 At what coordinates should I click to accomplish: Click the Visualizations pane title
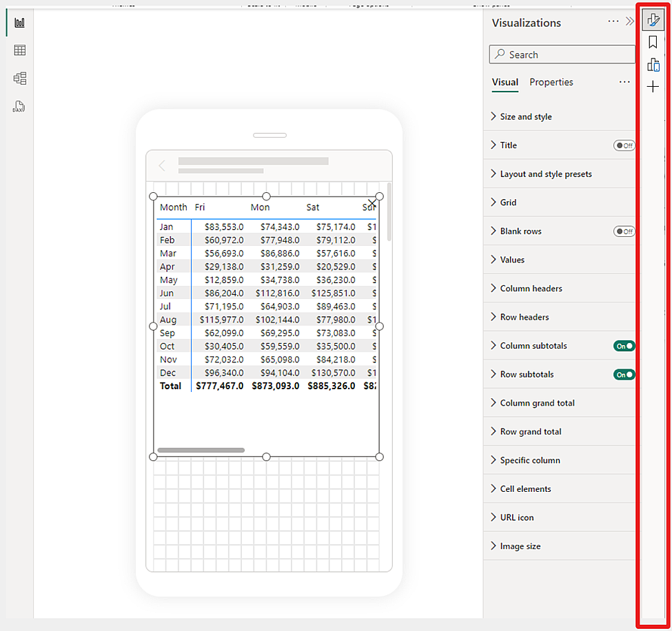(x=527, y=23)
